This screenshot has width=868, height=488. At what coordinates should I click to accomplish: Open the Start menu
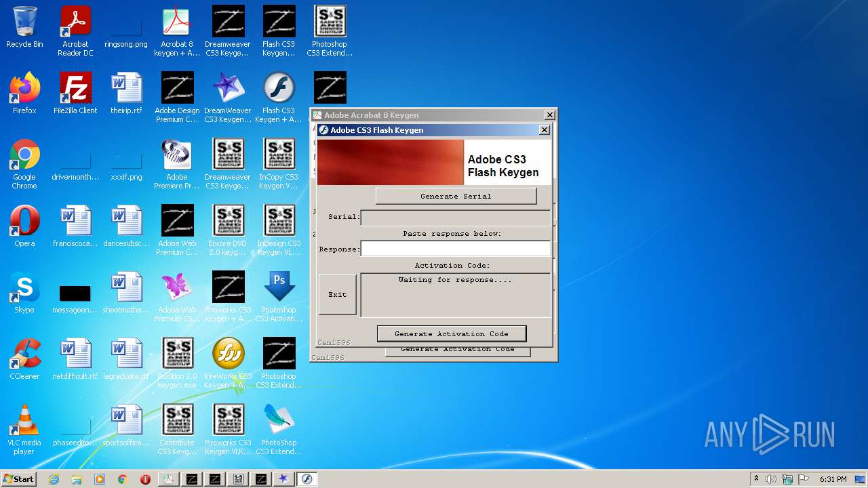pos(19,479)
